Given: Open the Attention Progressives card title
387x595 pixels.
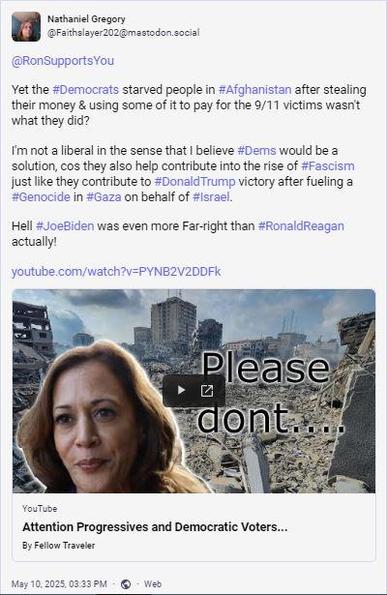Looking at the screenshot, I should coord(155,527).
